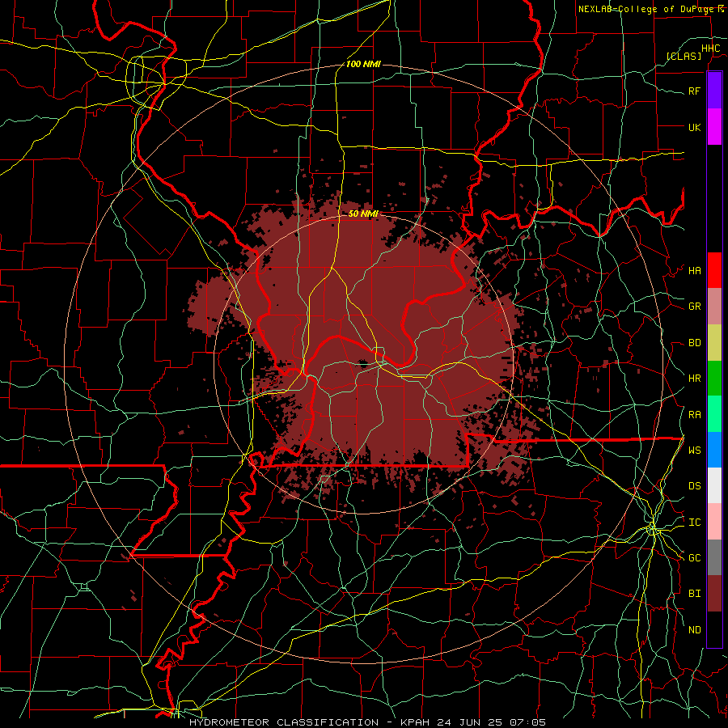Click the GR legend label
The height and width of the screenshot is (728, 728).
(x=694, y=307)
